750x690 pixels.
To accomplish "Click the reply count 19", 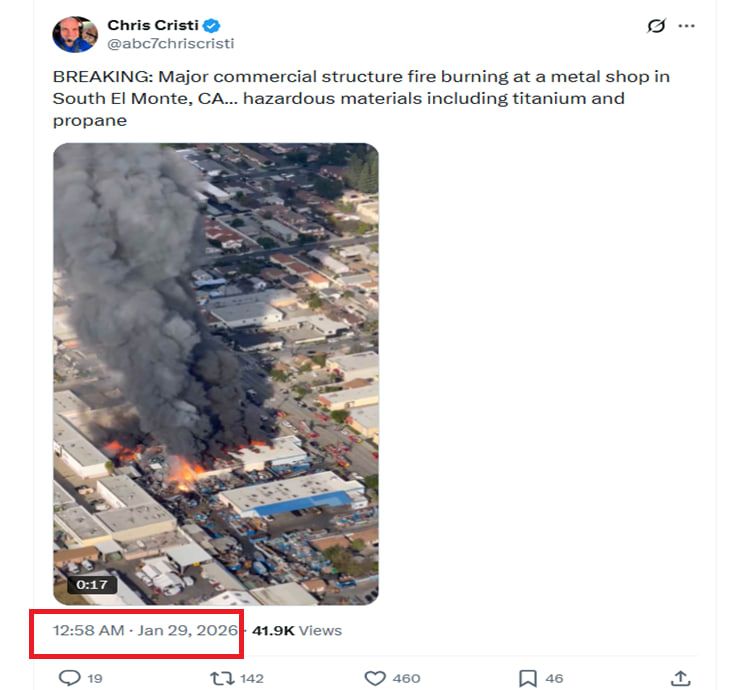I will tap(95, 678).
